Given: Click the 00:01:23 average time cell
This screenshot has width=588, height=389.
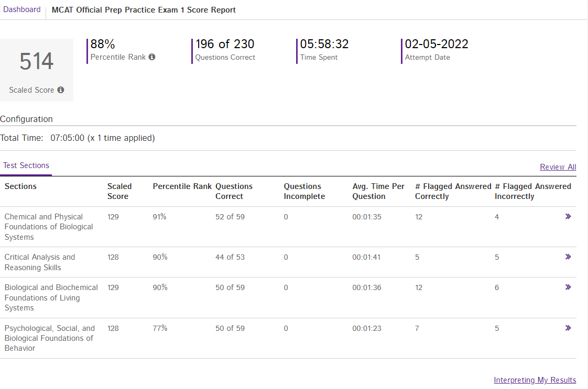Looking at the screenshot, I should point(367,328).
